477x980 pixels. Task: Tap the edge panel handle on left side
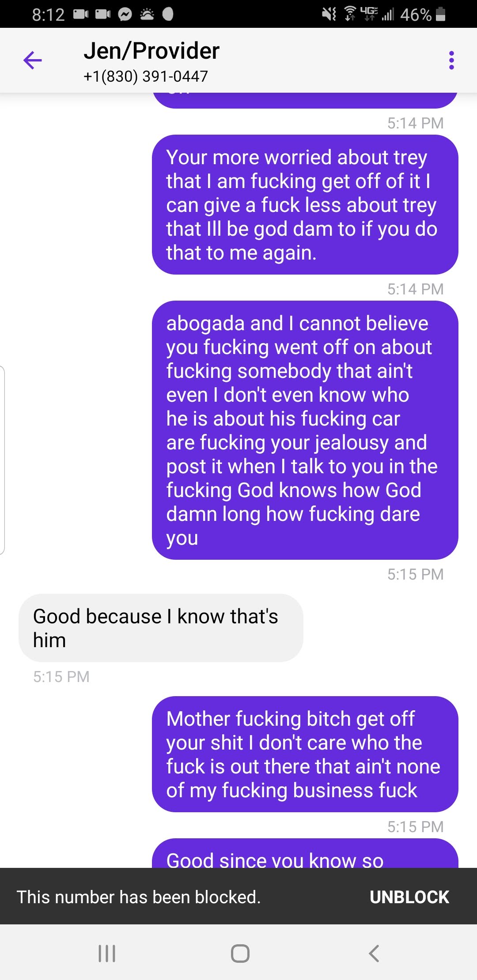[2, 460]
